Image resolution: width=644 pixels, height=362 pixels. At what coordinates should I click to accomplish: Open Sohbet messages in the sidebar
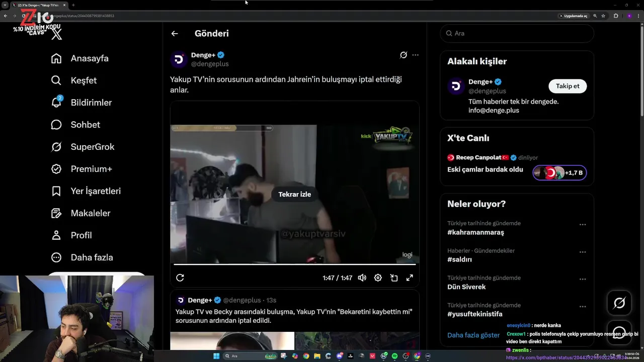pos(75,125)
